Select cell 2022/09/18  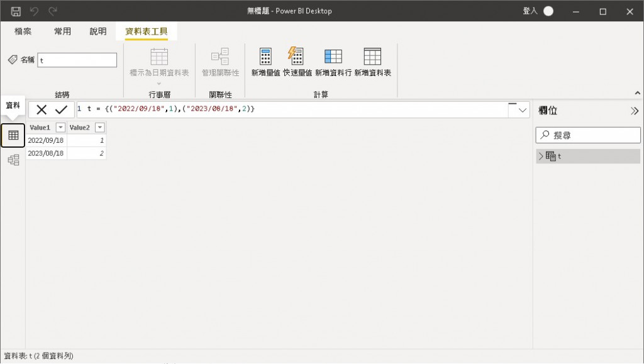(x=47, y=140)
